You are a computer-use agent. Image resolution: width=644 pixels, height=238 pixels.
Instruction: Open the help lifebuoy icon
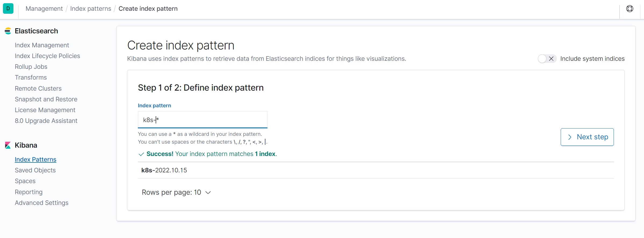click(x=629, y=9)
